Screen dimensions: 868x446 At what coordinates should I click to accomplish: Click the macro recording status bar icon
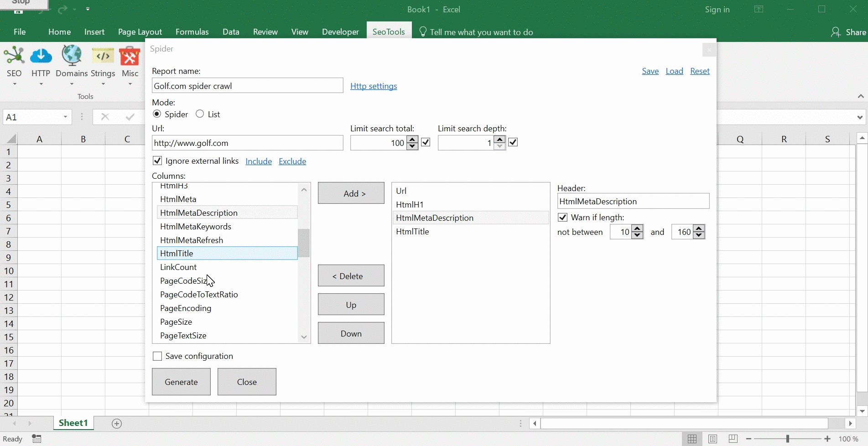coord(37,439)
